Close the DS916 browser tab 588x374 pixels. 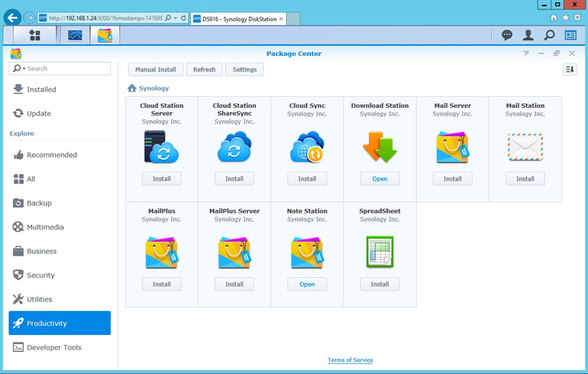coord(282,19)
